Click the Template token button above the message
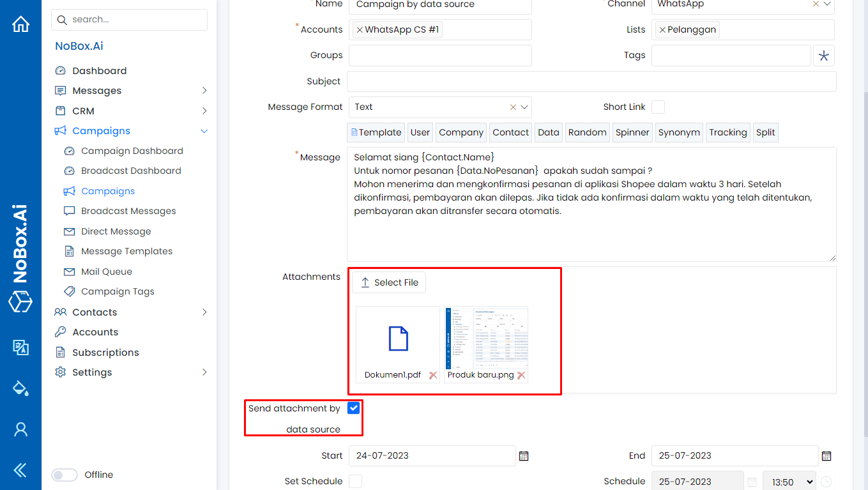Screen dimensions: 868x490 click(376, 132)
